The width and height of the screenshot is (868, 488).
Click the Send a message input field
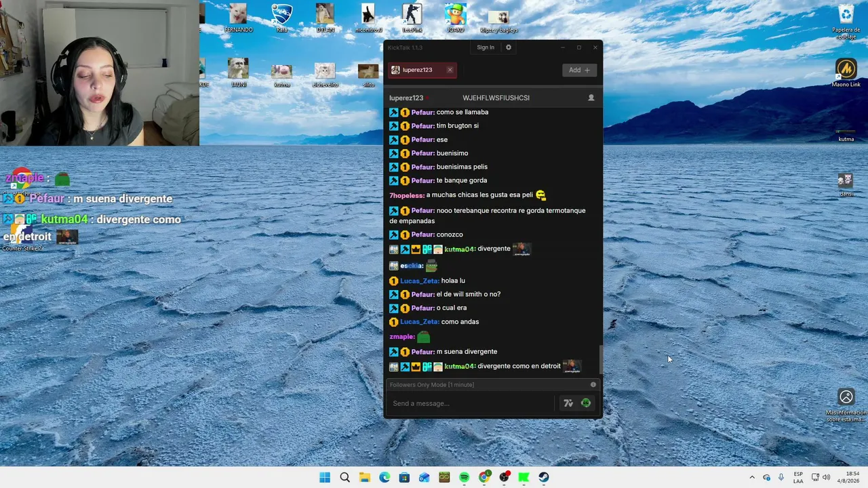pos(471,403)
